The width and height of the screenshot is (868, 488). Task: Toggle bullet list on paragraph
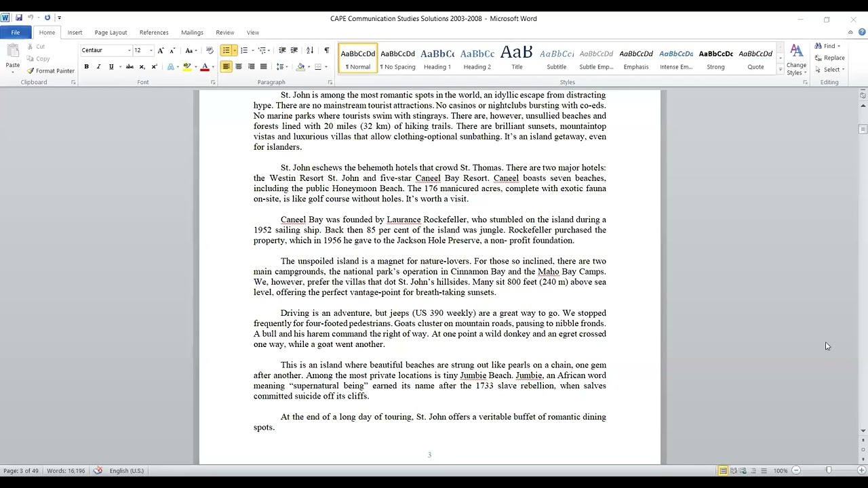226,50
